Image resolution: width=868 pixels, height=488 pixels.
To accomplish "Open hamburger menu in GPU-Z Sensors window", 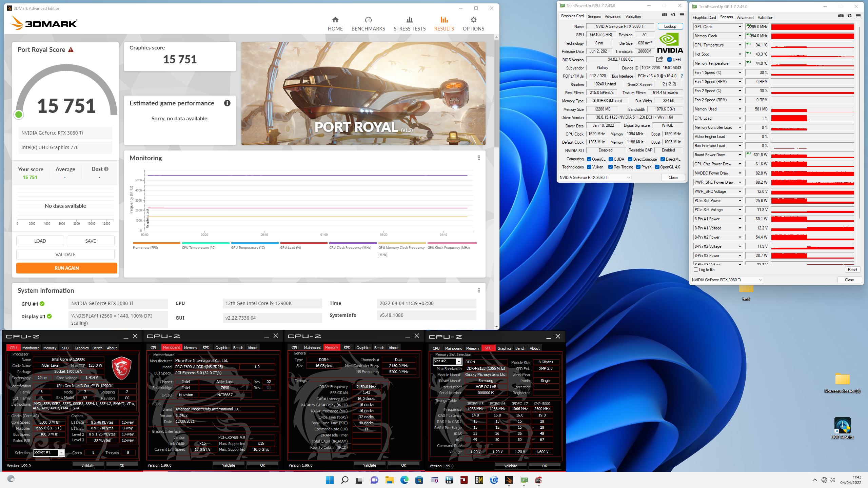I will coord(859,16).
